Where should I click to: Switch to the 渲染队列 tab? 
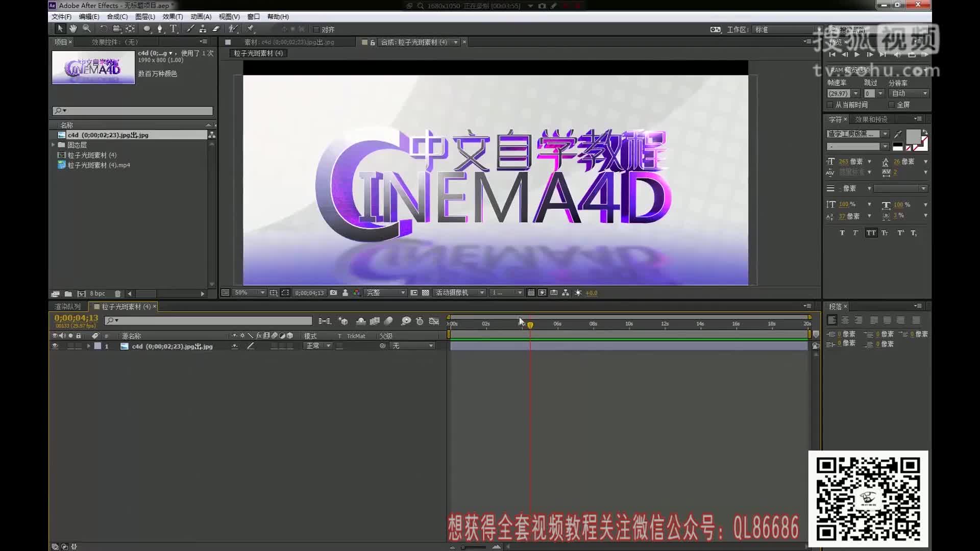point(67,307)
